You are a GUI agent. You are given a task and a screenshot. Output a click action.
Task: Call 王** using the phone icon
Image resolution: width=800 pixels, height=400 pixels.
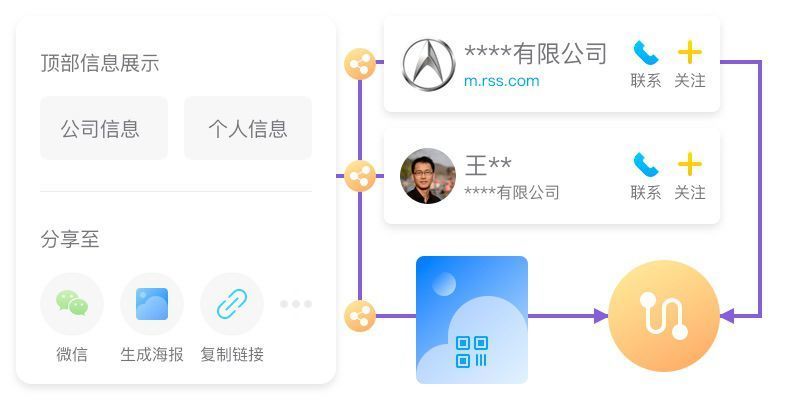[645, 164]
